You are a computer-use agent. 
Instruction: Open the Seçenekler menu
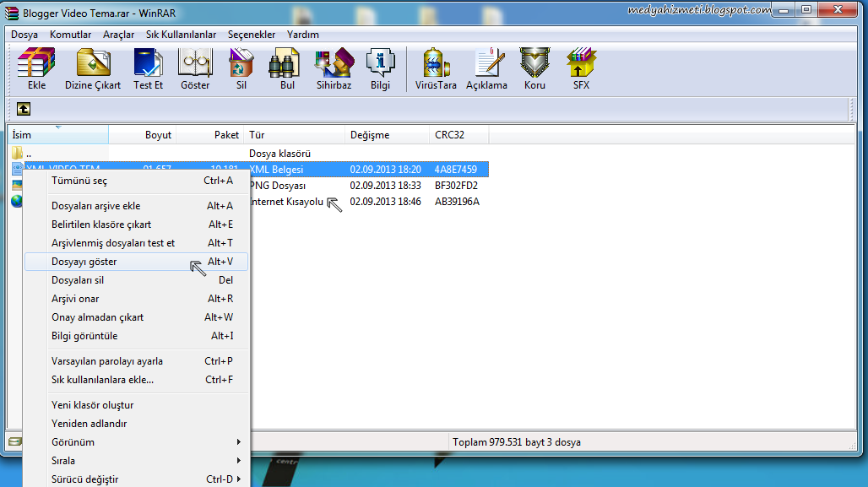[x=252, y=35]
